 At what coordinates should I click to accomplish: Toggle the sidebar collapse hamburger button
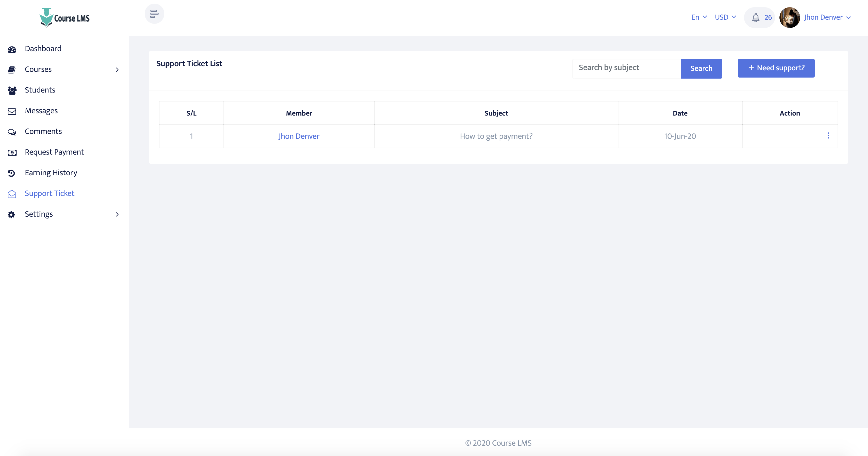(x=154, y=14)
